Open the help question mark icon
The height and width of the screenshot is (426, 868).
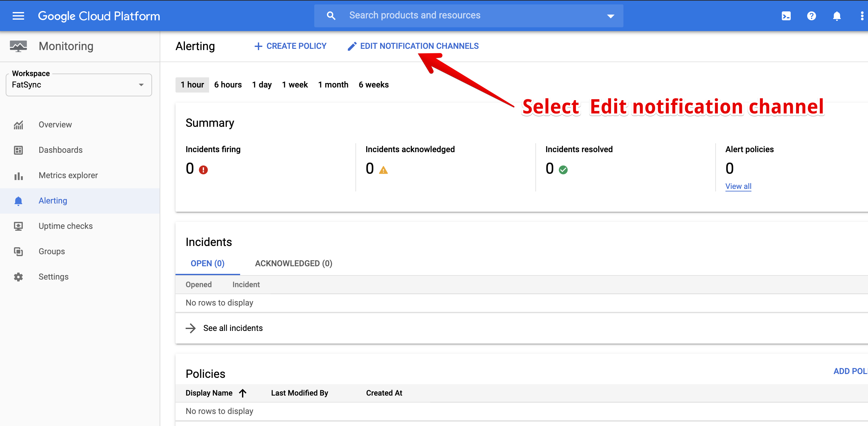click(811, 16)
